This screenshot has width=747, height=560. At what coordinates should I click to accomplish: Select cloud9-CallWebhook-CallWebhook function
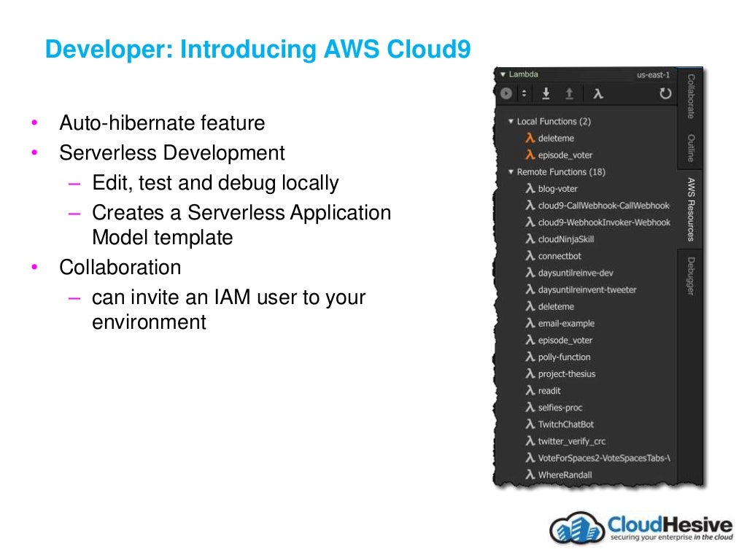pos(603,206)
